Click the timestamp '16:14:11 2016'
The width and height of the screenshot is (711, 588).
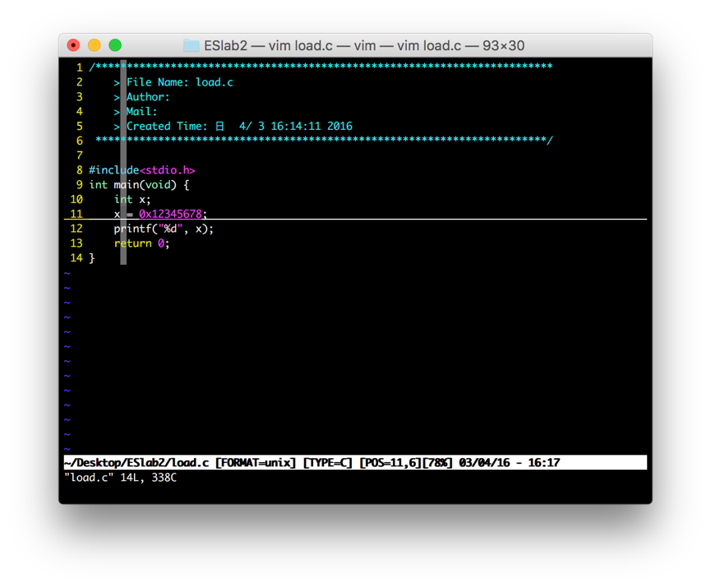(x=312, y=126)
